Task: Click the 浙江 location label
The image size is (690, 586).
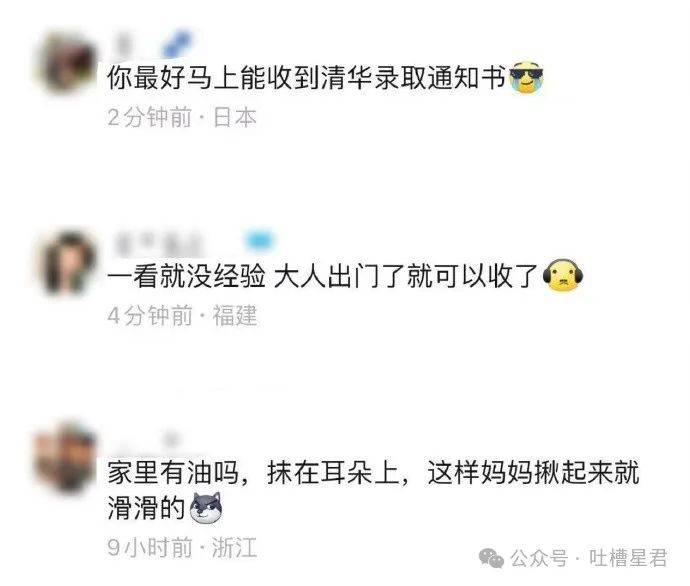Action: (x=234, y=548)
